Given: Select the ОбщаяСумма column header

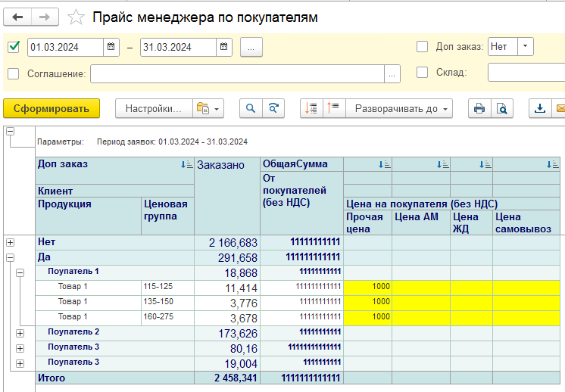Looking at the screenshot, I should (x=301, y=164).
